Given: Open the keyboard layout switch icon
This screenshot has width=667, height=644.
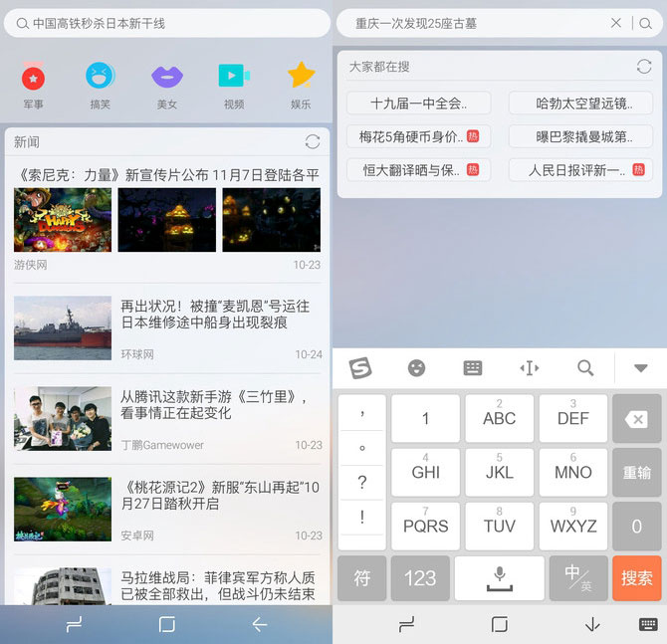Looking at the screenshot, I should tap(473, 368).
